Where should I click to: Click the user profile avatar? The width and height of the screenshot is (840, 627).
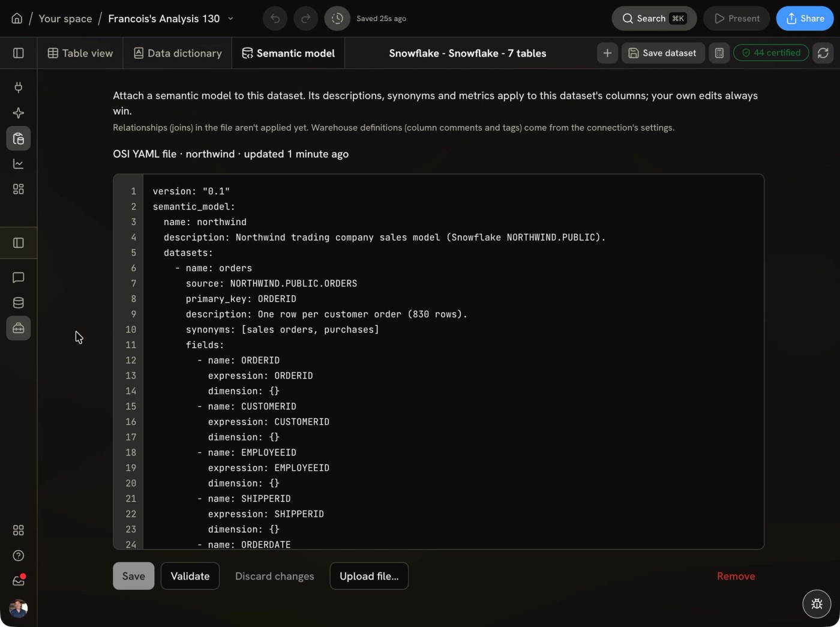point(19,608)
